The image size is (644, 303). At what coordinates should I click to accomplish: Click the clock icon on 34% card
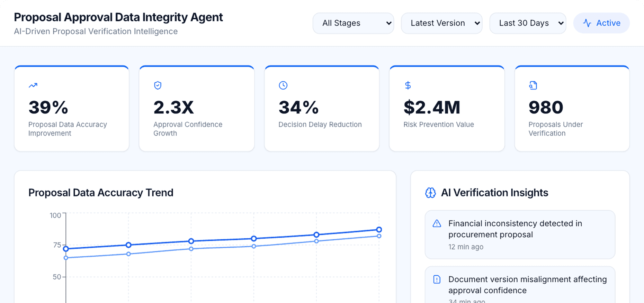pyautogui.click(x=283, y=85)
